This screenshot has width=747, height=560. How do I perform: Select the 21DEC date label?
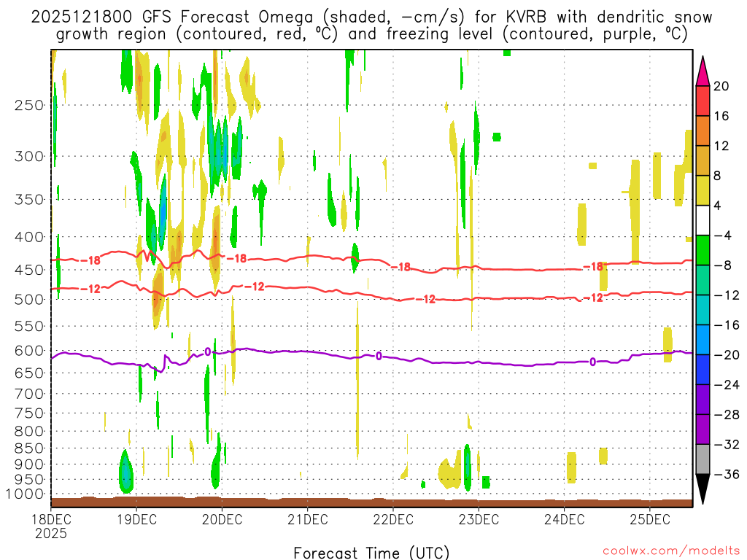click(308, 519)
